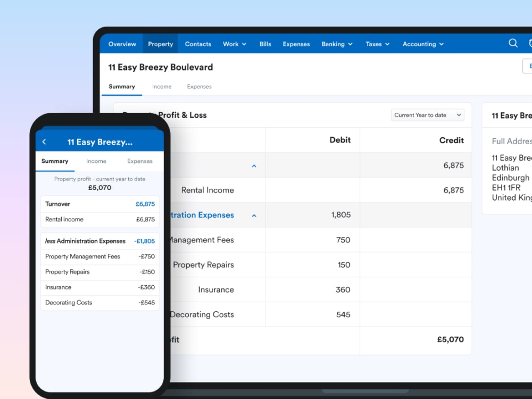Select Bills in the navigation bar
Viewport: 532px width, 399px height.
pyautogui.click(x=265, y=44)
